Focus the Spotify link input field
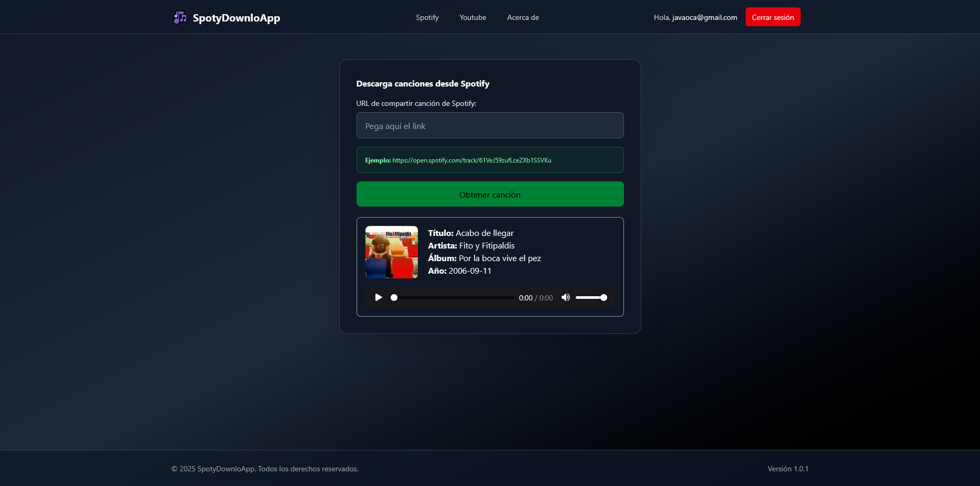The width and height of the screenshot is (980, 486). [490, 125]
